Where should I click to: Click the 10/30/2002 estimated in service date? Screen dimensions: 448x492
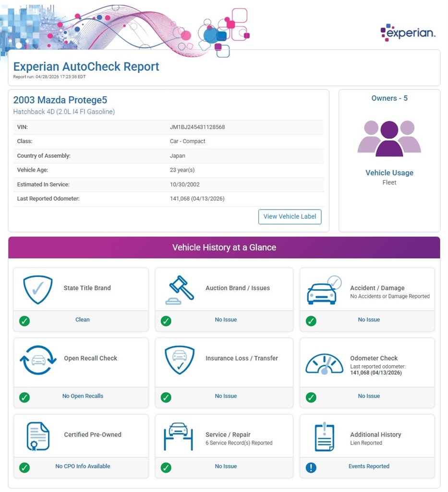coord(185,184)
